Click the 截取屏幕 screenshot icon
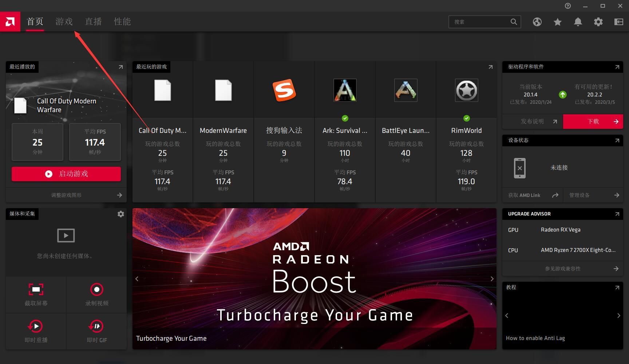This screenshot has height=364, width=629. 36,289
